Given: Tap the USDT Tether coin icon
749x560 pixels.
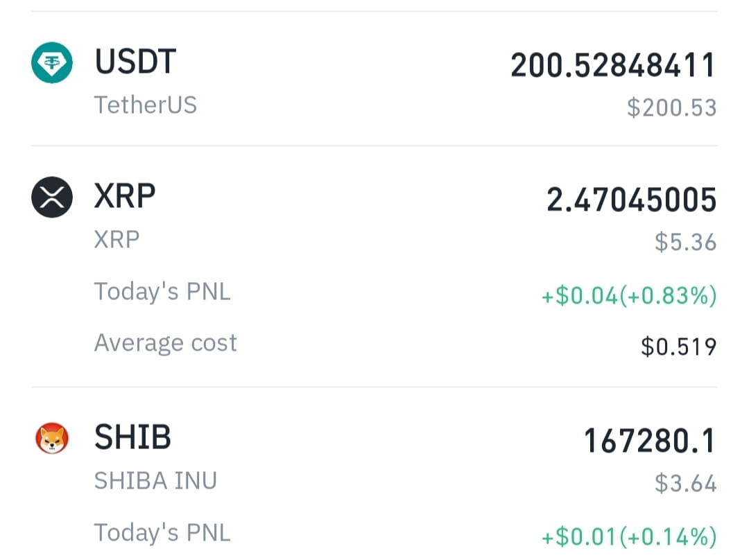Looking at the screenshot, I should point(52,62).
